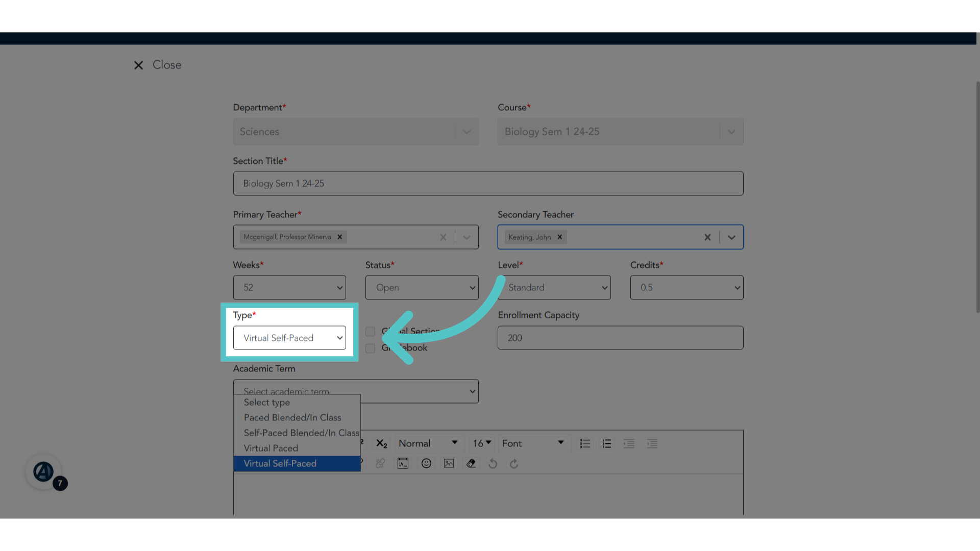Click the insert image icon

click(449, 463)
